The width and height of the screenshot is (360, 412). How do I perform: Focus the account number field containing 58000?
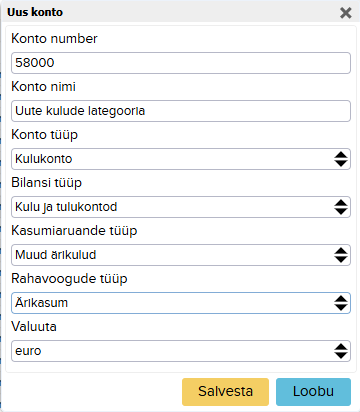181,63
